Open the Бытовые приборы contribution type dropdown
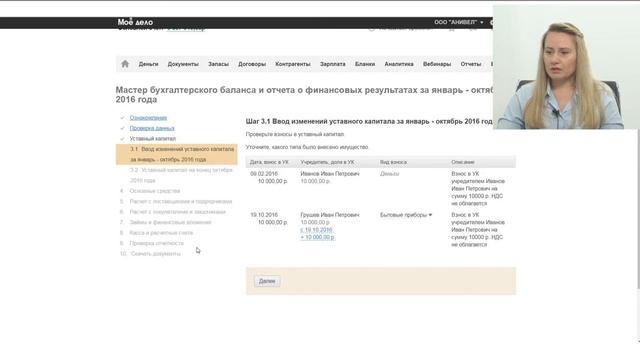 406,215
